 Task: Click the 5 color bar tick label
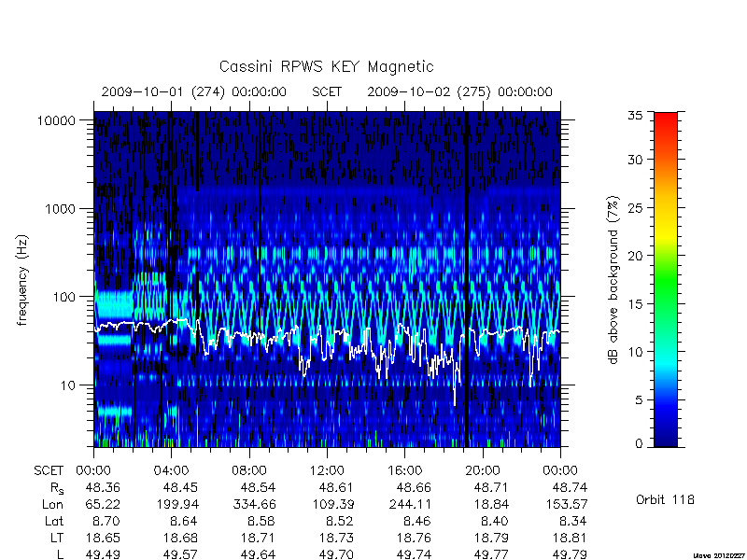pos(639,400)
